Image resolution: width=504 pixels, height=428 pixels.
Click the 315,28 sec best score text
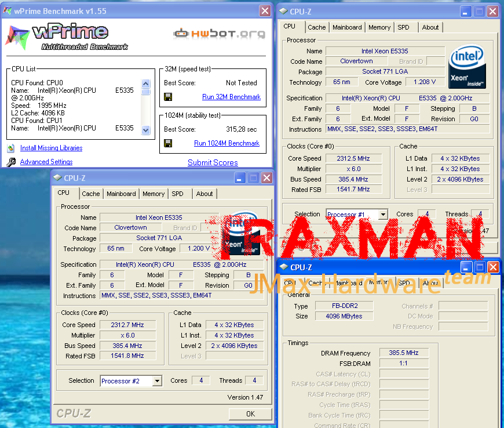[242, 129]
